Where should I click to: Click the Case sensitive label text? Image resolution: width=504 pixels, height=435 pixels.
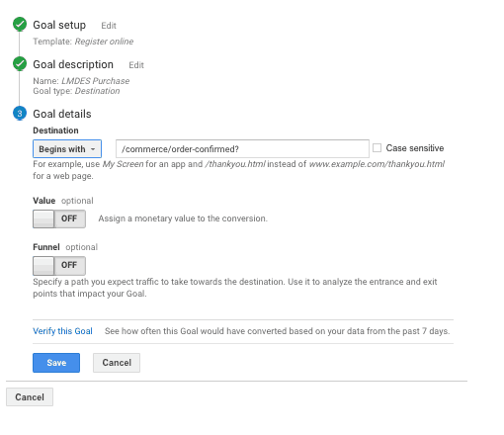[415, 148]
